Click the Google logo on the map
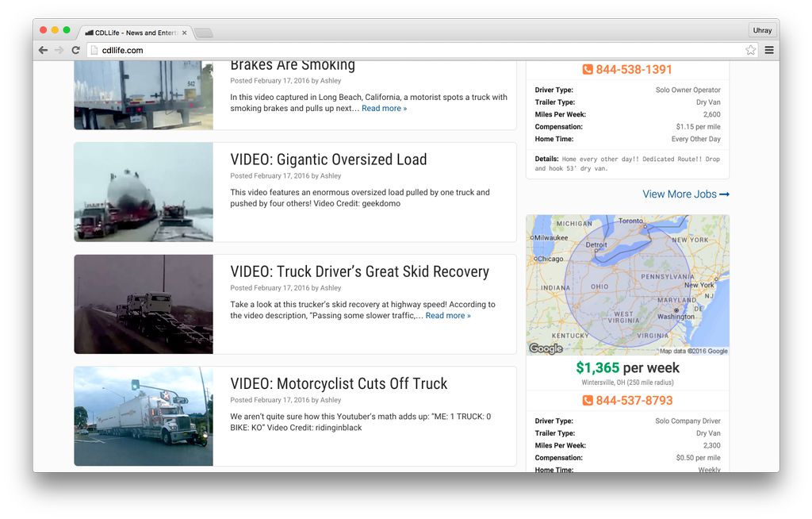Viewport: 812px width, 519px height. point(546,348)
